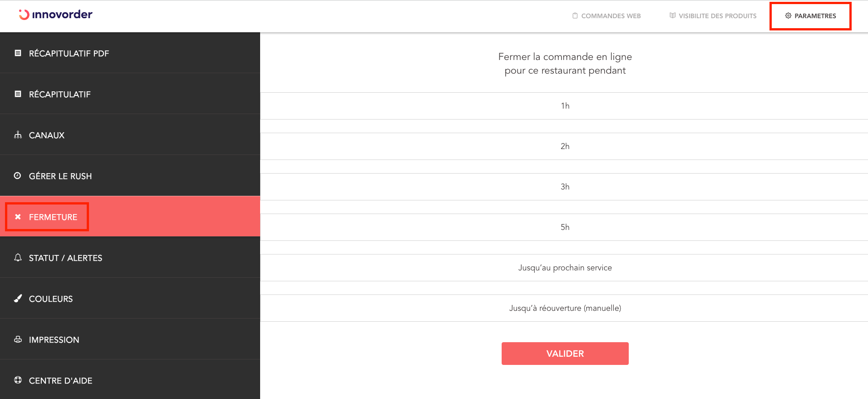Click the Paramètres gear icon
The image size is (868, 399).
pyautogui.click(x=788, y=16)
